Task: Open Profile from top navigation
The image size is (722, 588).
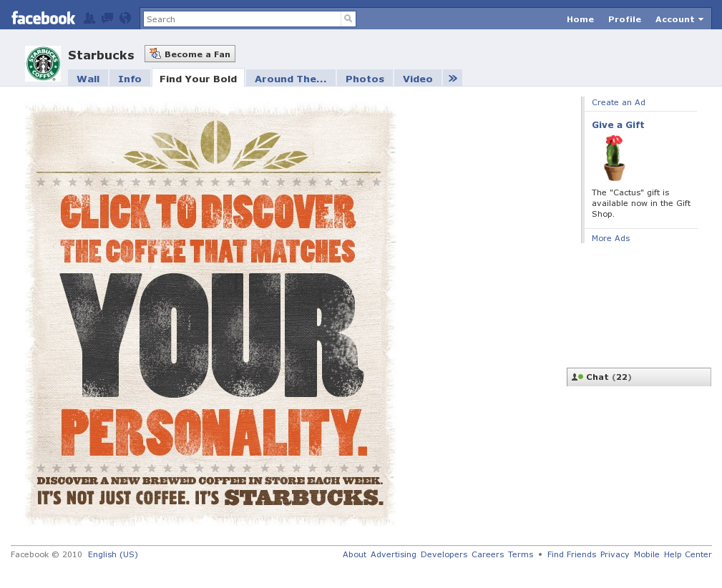Action: (x=625, y=19)
